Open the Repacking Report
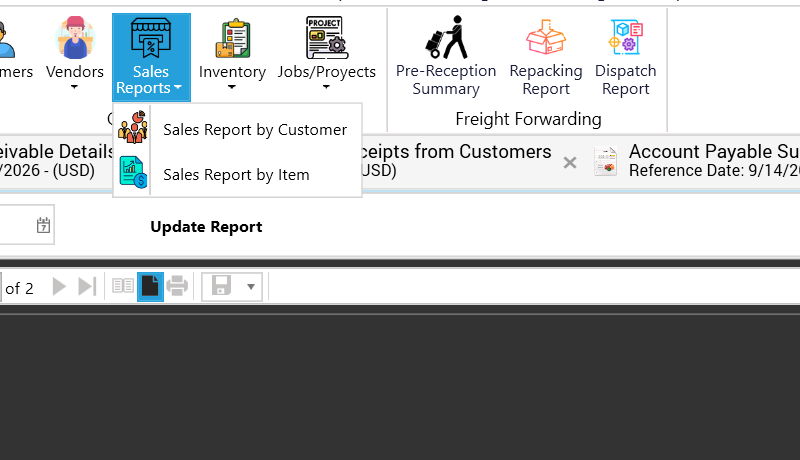The image size is (800, 460). point(546,56)
